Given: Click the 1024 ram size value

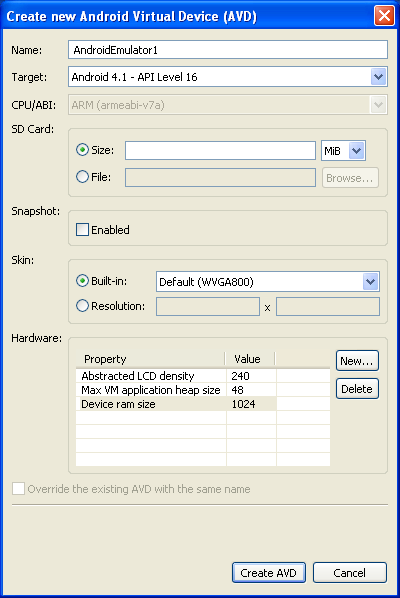Looking at the screenshot, I should (x=251, y=404).
